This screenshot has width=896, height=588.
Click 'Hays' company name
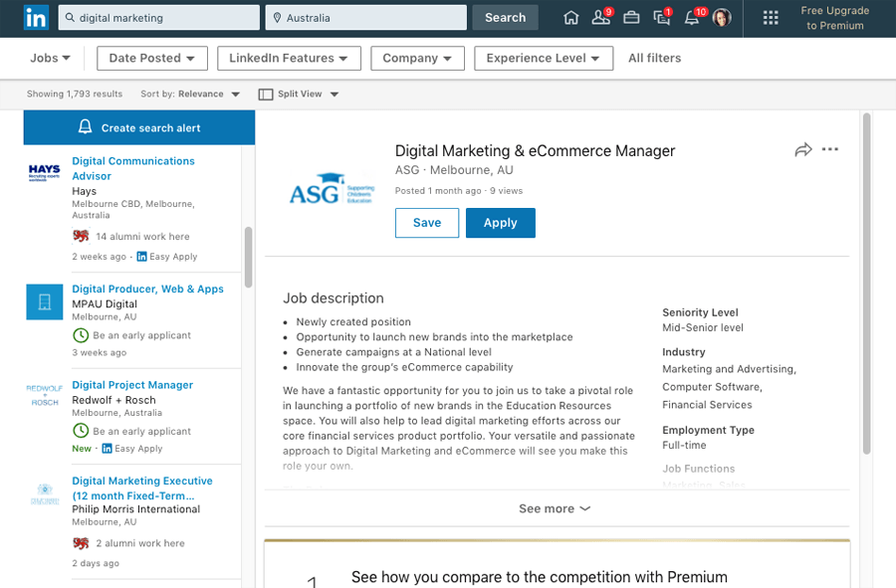[84, 191]
